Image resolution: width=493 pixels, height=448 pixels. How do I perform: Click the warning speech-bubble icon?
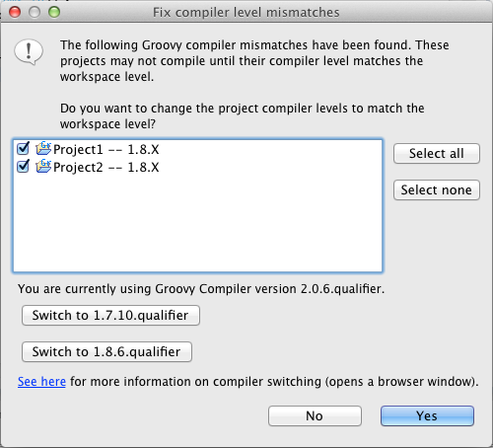point(29,52)
